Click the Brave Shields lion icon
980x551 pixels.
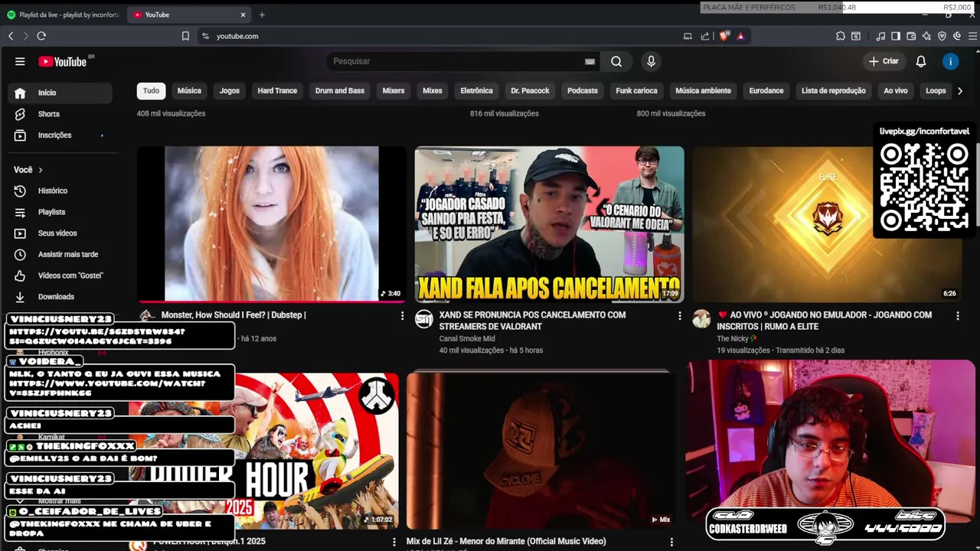pos(724,36)
